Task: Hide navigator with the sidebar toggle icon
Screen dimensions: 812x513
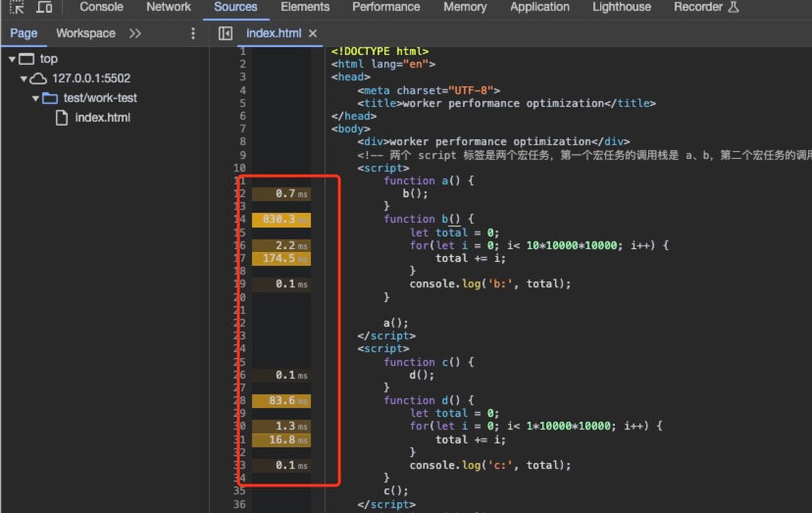Action: click(x=226, y=33)
